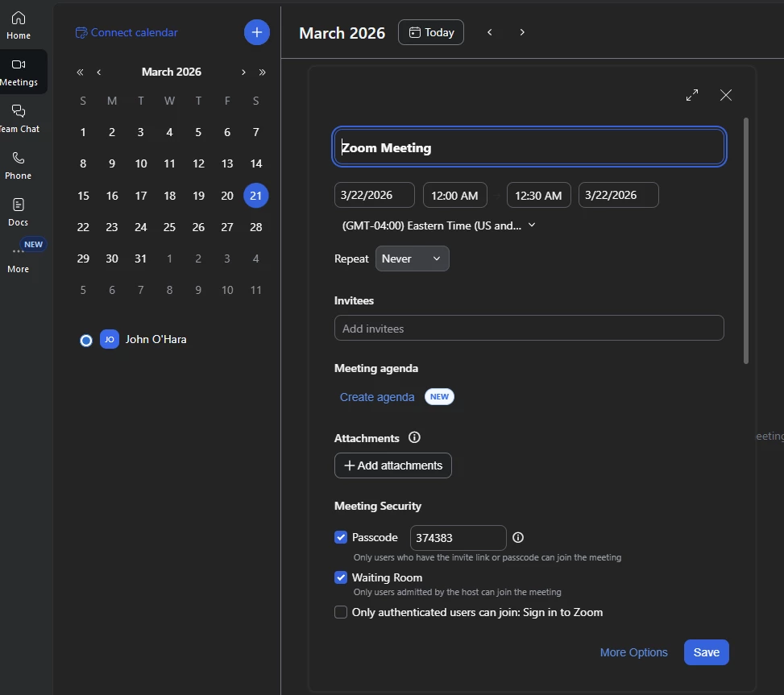Click the Create agenda link
The image size is (784, 695).
click(x=377, y=397)
